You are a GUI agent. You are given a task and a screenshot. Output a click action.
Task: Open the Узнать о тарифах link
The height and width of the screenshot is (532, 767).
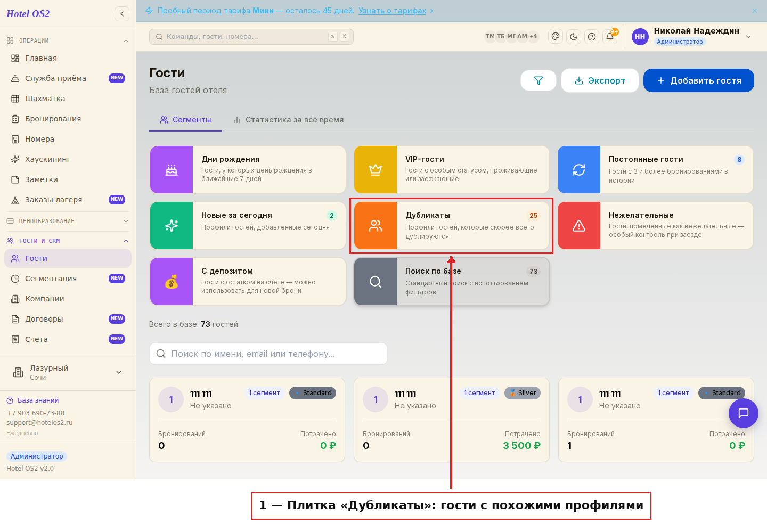click(393, 11)
